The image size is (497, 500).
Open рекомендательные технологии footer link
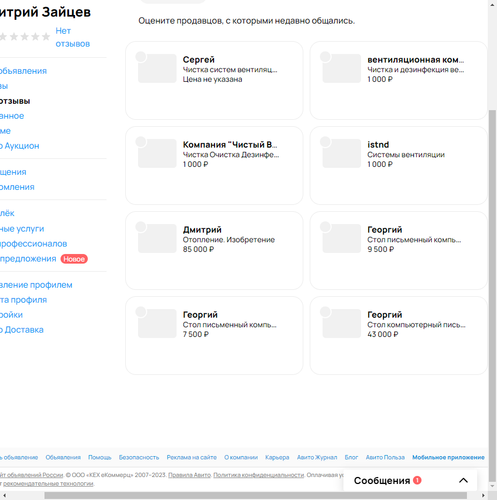pyautogui.click(x=48, y=483)
